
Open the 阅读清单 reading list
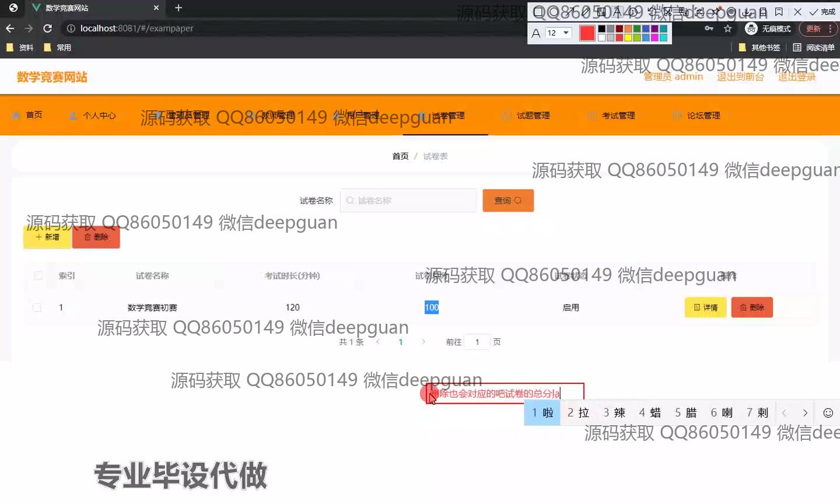pos(813,47)
